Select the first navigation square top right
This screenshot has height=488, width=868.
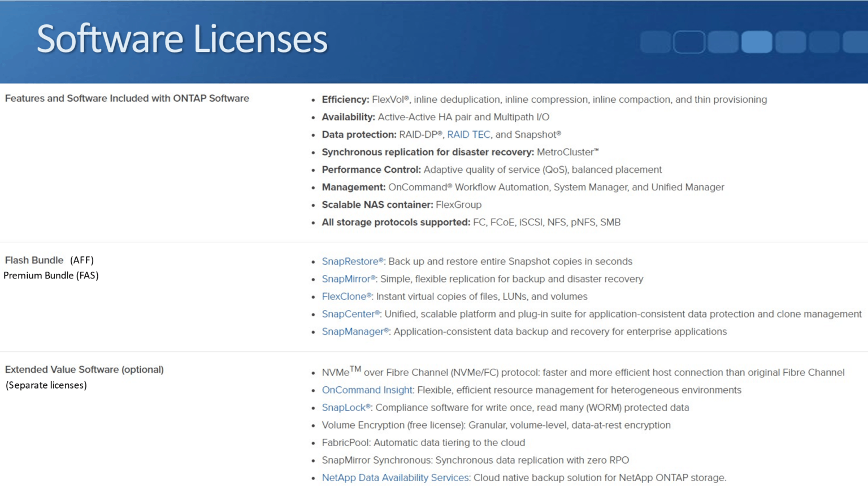click(656, 41)
